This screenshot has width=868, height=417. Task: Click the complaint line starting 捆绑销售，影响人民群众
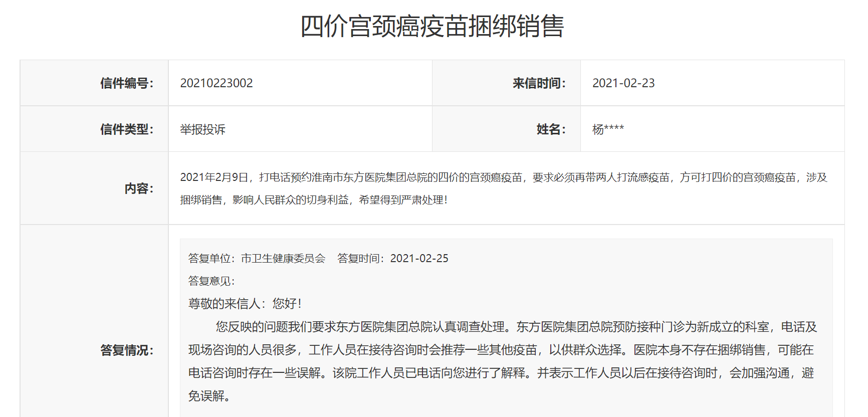314,200
